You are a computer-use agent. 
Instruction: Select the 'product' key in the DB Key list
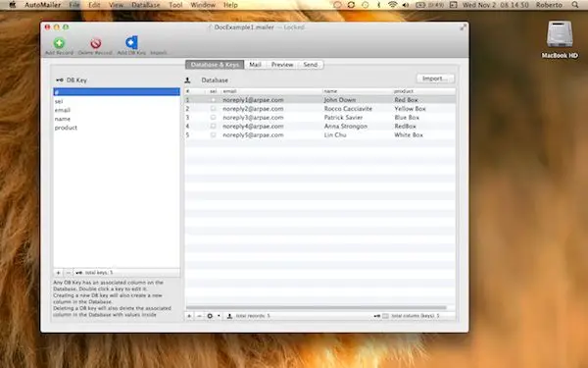coord(117,128)
